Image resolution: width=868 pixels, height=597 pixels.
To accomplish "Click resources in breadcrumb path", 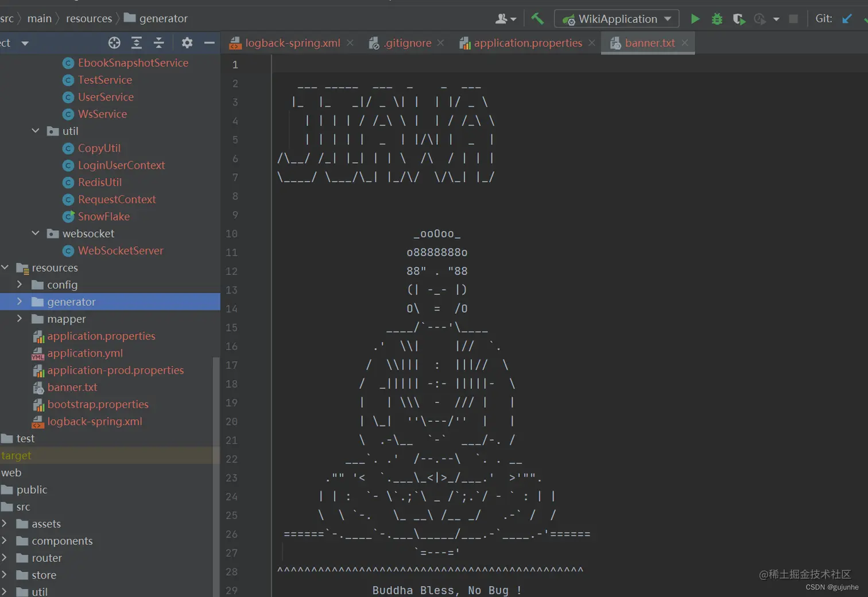I will click(x=89, y=18).
